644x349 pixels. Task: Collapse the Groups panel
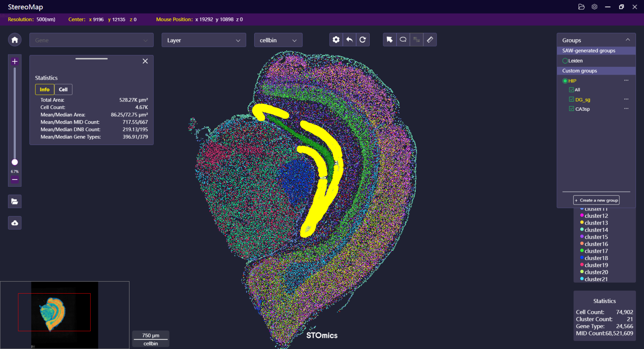(x=627, y=40)
